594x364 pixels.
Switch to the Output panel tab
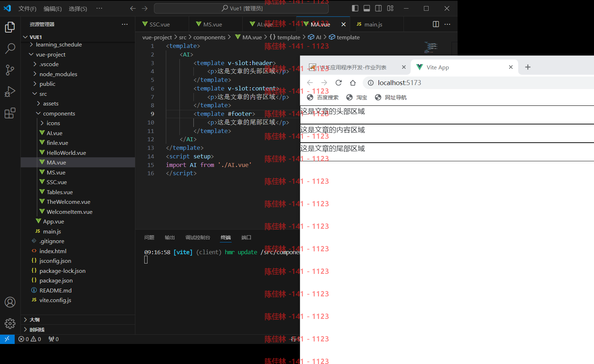[x=170, y=237]
